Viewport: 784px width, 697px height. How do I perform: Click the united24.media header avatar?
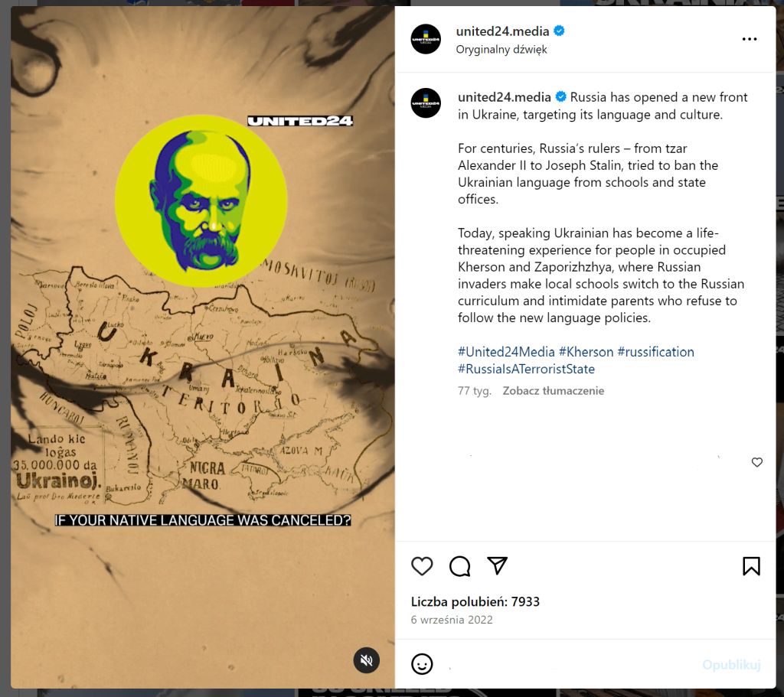426,39
